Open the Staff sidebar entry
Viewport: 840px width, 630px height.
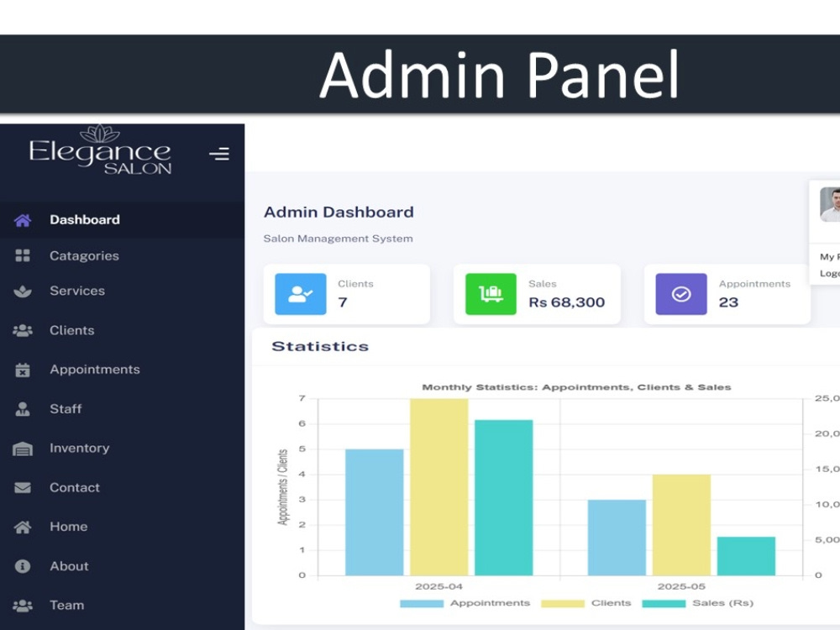point(122,409)
